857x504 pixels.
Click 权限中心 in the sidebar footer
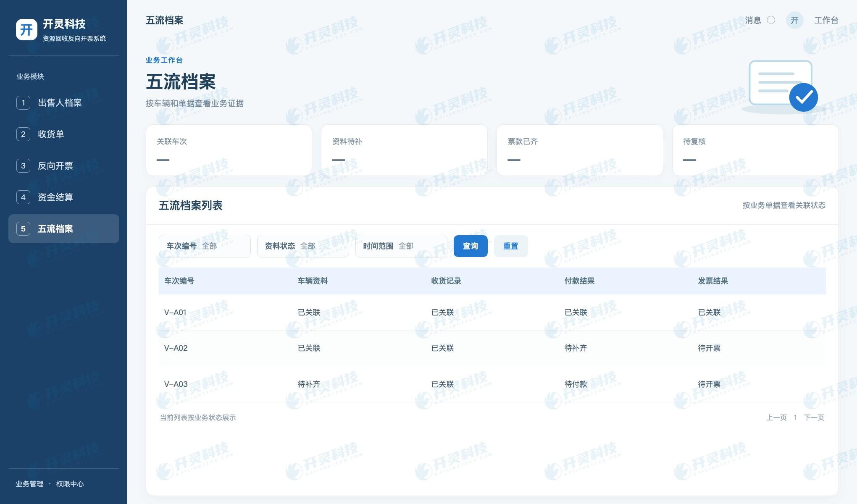click(x=70, y=484)
